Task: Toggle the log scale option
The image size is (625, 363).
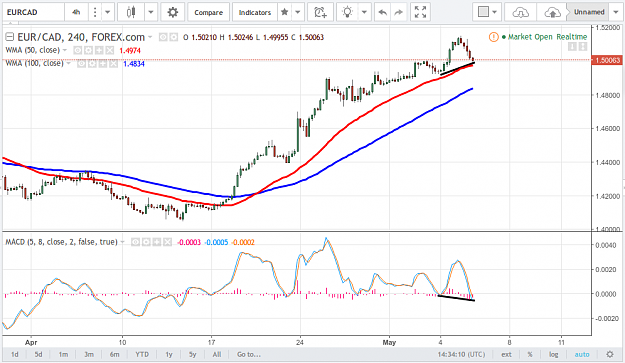Action: point(553,354)
